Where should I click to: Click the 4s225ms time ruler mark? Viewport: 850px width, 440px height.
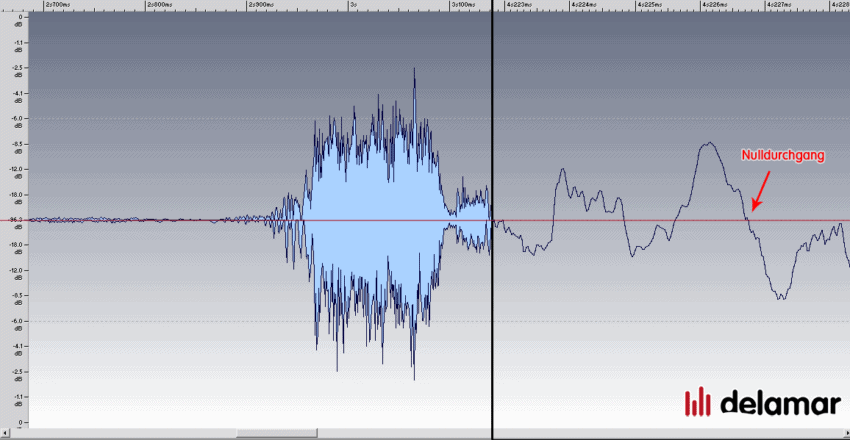coord(649,5)
